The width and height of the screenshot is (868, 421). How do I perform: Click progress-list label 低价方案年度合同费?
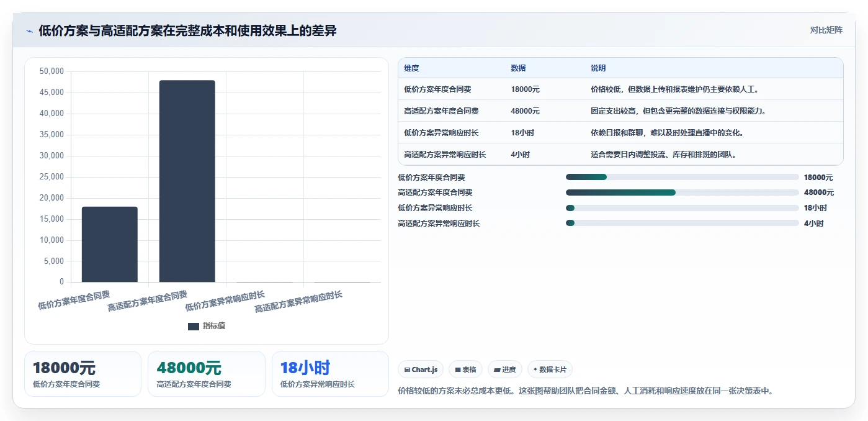click(x=431, y=177)
